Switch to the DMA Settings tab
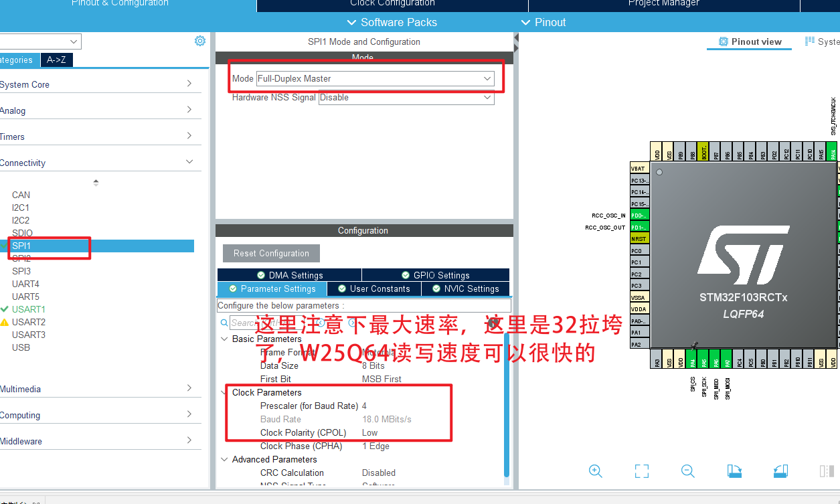Screen dimensions: 840x504 (289, 275)
